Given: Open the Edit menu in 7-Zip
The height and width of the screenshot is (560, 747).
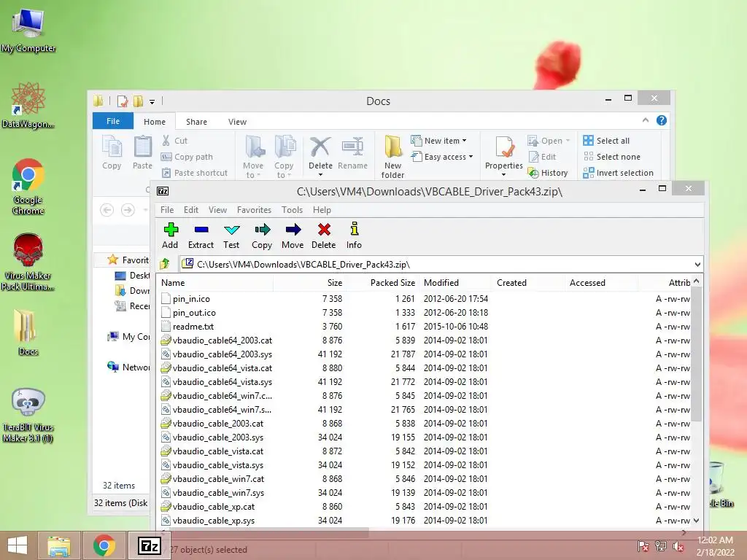Looking at the screenshot, I should tap(191, 210).
